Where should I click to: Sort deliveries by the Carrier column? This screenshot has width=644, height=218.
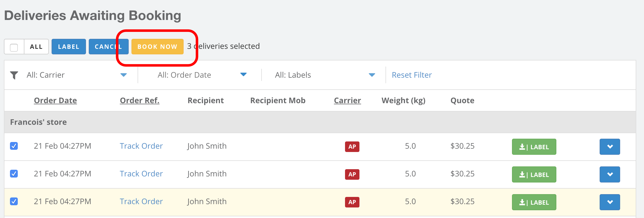(347, 100)
